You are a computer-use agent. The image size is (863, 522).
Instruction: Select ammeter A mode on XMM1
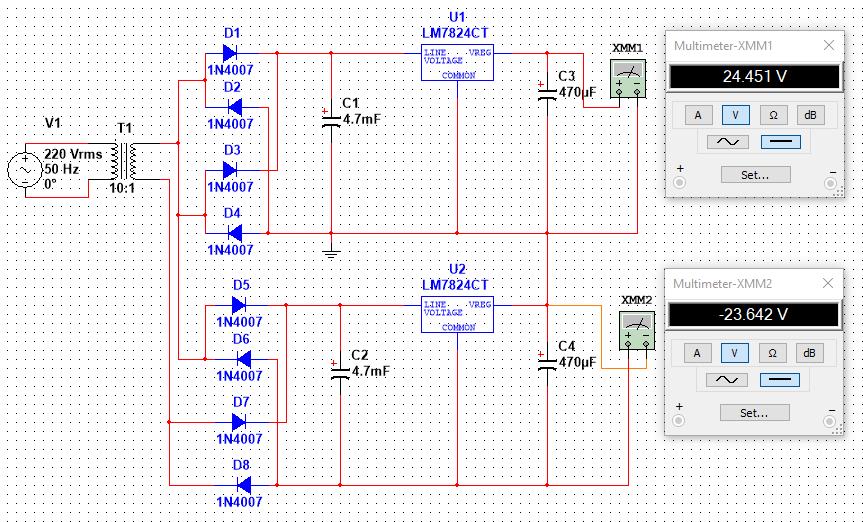coord(698,114)
